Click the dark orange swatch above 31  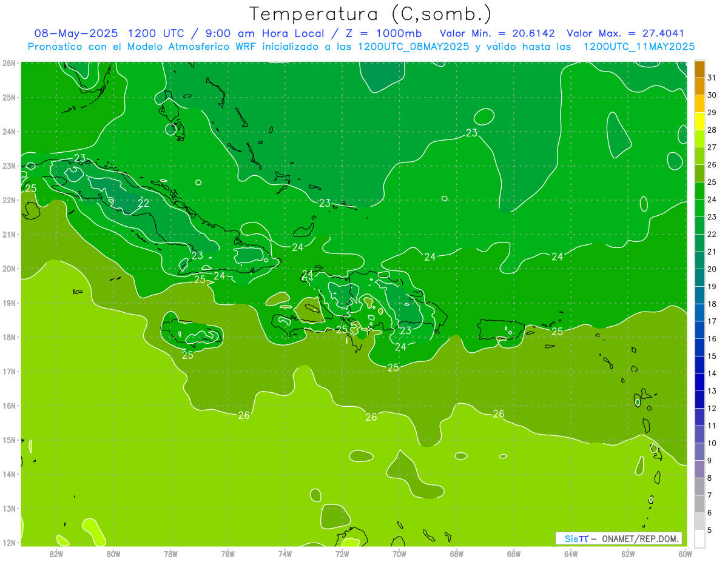click(699, 69)
